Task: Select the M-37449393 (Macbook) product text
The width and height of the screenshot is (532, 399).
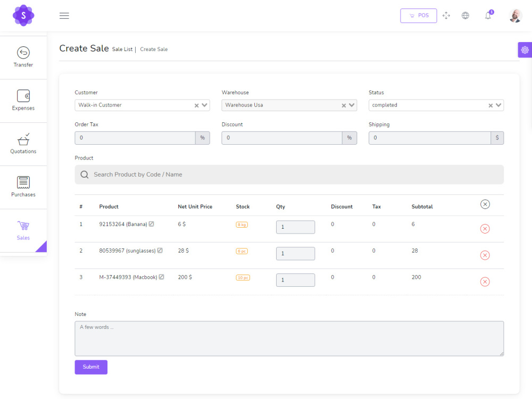Action: coord(128,277)
